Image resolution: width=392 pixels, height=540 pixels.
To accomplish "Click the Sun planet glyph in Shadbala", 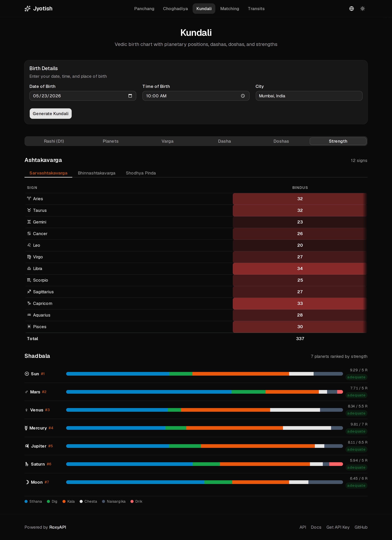I will 27,374.
